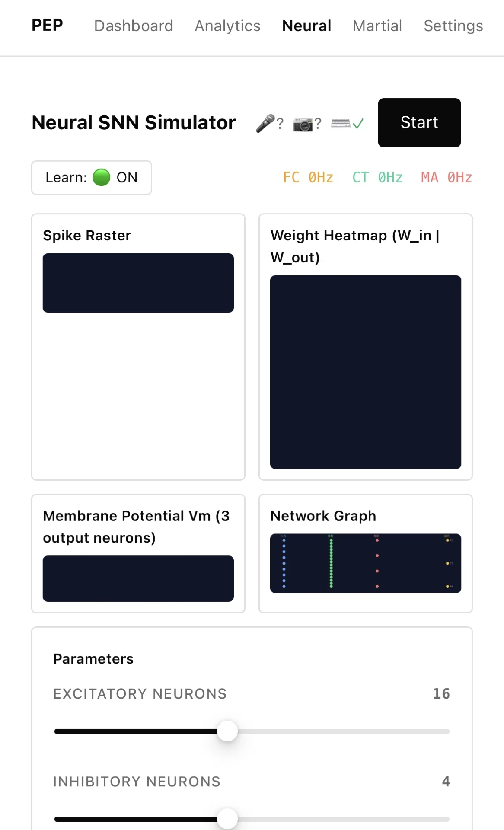Click the camera status icon
This screenshot has height=830, width=504.
[x=303, y=124]
